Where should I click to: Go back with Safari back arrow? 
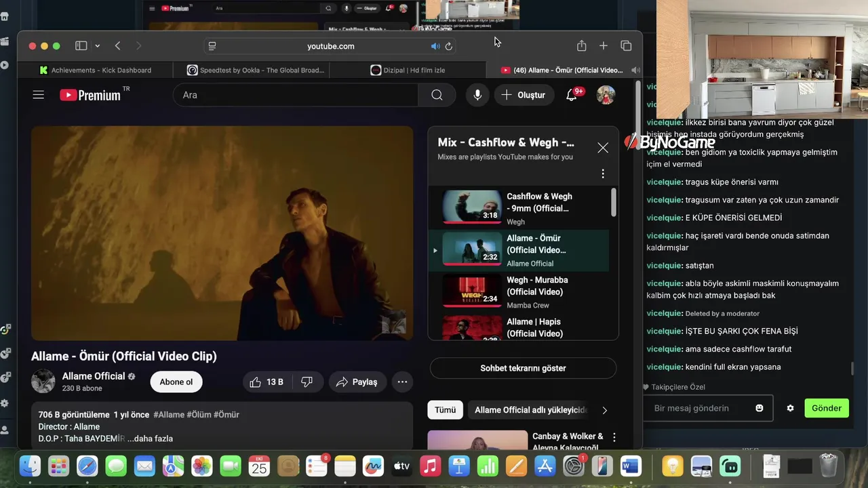pos(117,46)
